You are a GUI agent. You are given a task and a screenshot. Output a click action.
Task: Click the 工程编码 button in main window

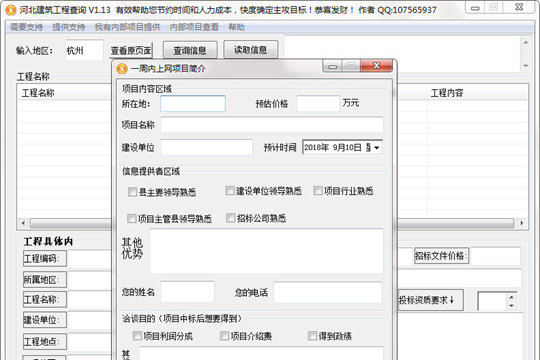(45, 258)
